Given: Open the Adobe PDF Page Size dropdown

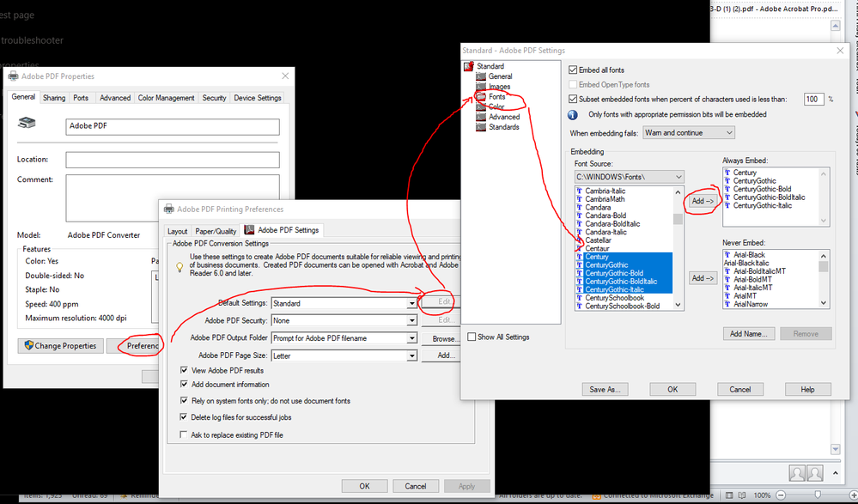Looking at the screenshot, I should tap(411, 355).
